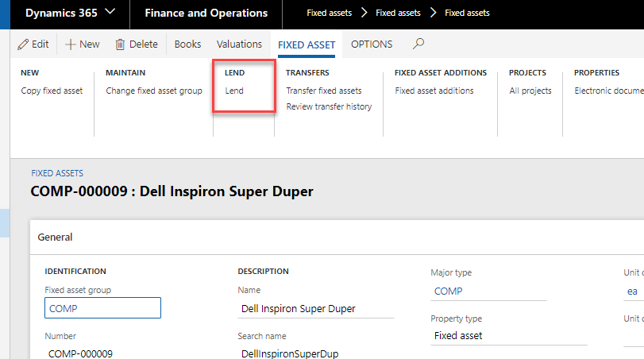Open the search magnifier in action bar

(x=418, y=44)
